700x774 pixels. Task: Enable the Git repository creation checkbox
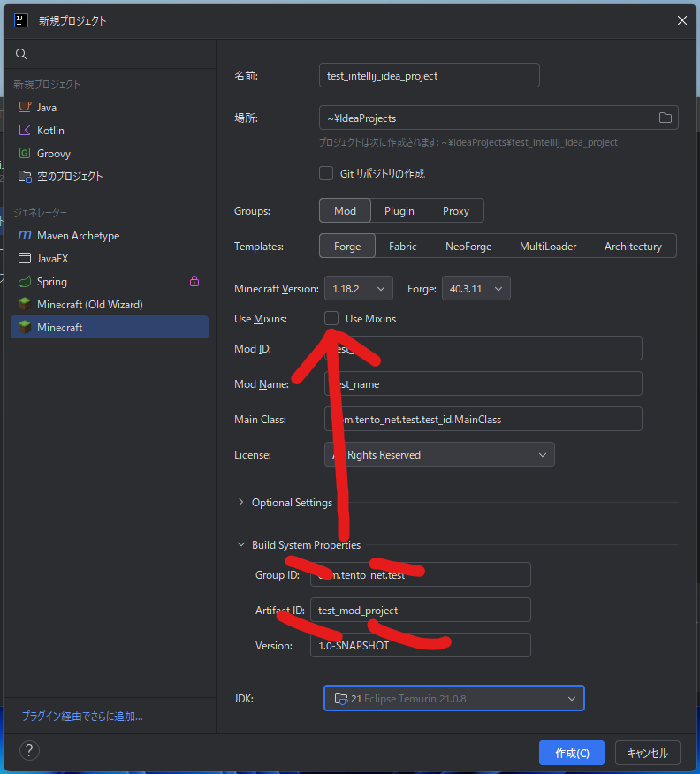tap(326, 173)
